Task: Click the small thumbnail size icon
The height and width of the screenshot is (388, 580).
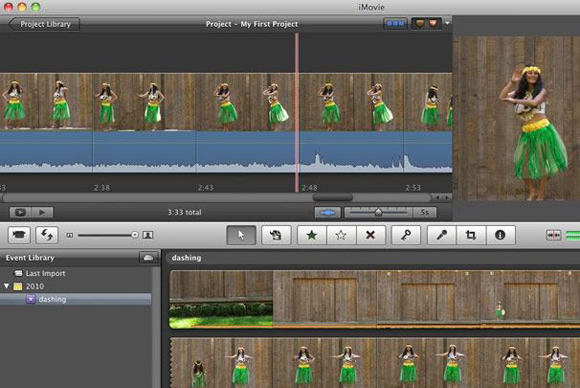Action: point(70,235)
